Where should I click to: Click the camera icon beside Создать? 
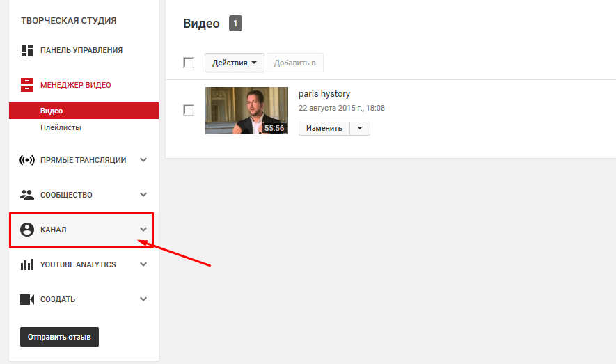tap(27, 299)
